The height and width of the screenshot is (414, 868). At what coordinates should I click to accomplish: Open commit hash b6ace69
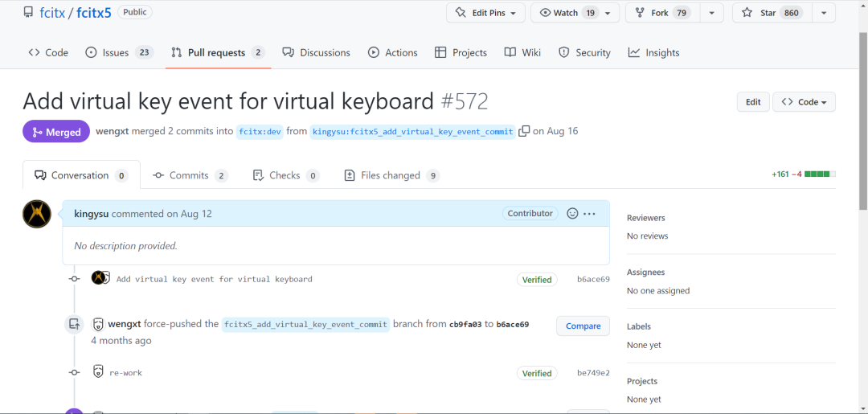pos(593,280)
